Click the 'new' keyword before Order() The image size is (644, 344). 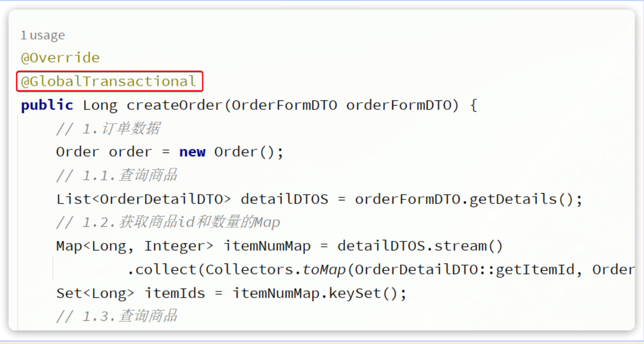click(192, 152)
